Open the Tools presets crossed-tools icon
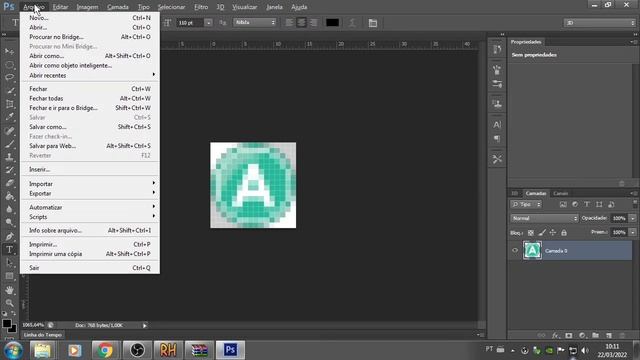The image size is (640, 360). click(497, 159)
